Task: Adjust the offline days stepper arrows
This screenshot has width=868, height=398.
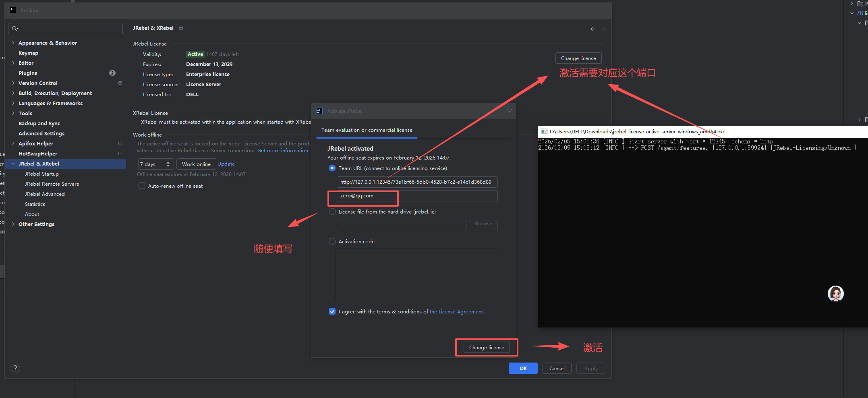Action: tap(168, 164)
